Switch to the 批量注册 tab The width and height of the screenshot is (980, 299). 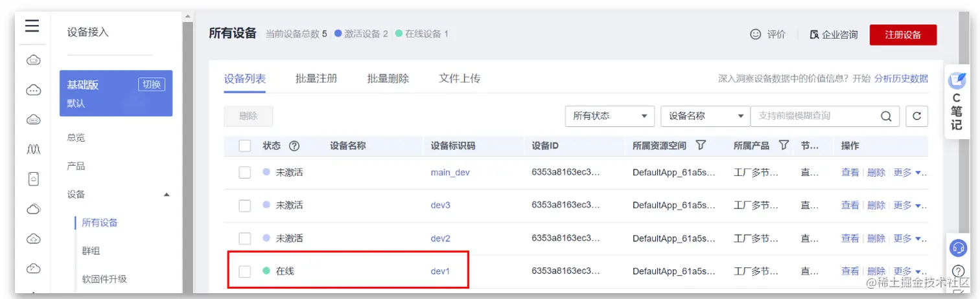(x=316, y=79)
